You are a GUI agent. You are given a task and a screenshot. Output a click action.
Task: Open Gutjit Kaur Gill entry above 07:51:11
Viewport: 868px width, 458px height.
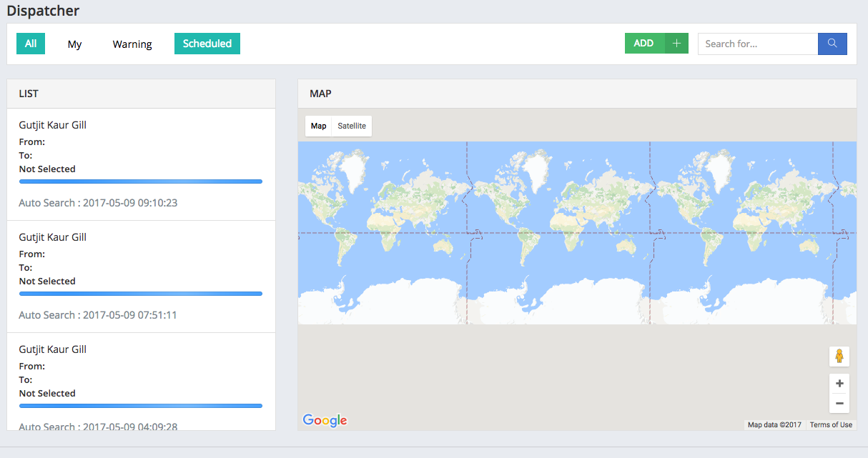coord(53,237)
